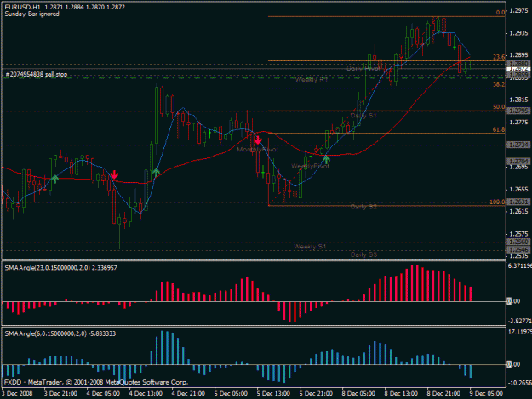Select the 1.2734 price tag on the axis
Viewport: 532px width, 399px height.
coord(518,145)
